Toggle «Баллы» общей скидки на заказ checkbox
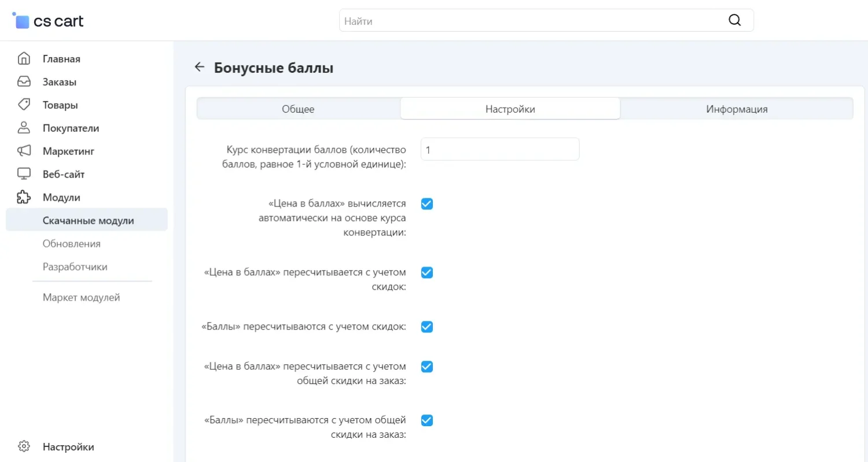Screen dimensions: 868x462 click(x=427, y=420)
